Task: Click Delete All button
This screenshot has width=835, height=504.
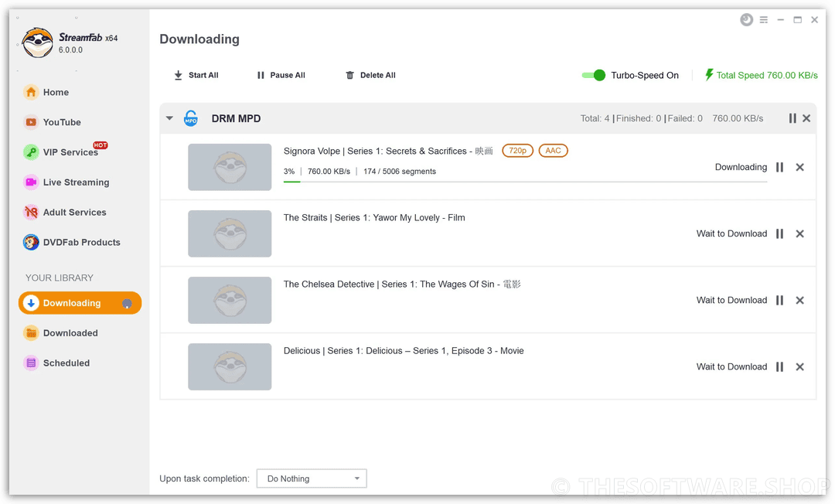Action: click(370, 75)
